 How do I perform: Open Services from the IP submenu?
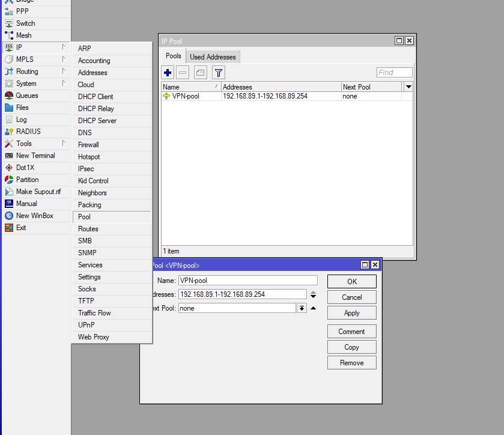coord(112,265)
